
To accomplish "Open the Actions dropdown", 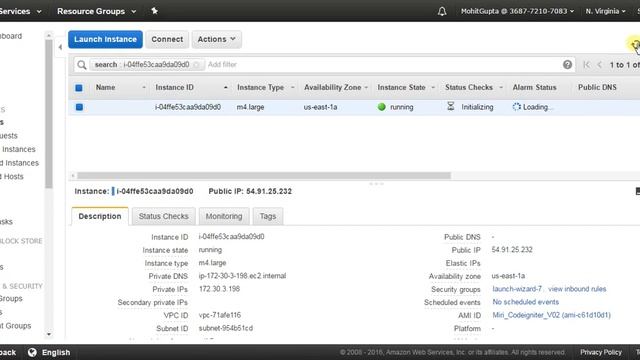I will 217,39.
